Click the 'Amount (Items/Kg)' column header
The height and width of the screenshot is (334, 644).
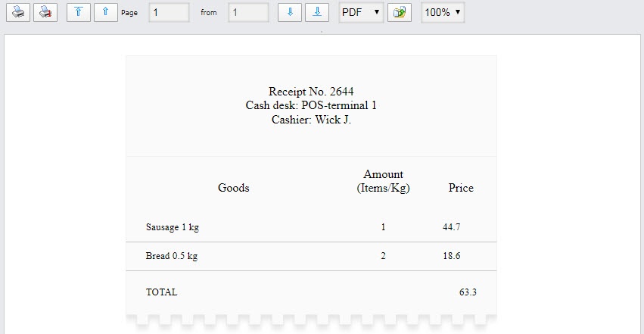point(383,181)
